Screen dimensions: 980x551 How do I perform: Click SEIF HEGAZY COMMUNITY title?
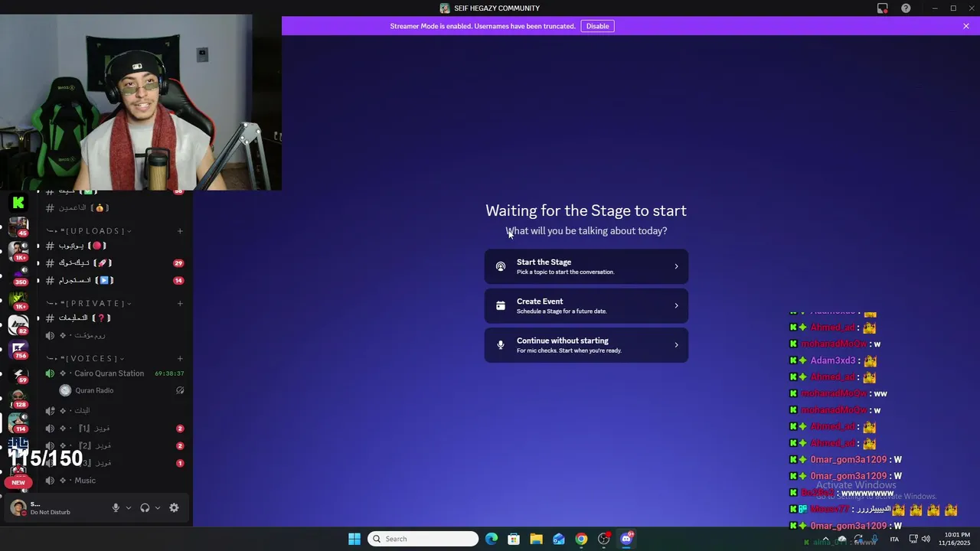click(x=497, y=8)
